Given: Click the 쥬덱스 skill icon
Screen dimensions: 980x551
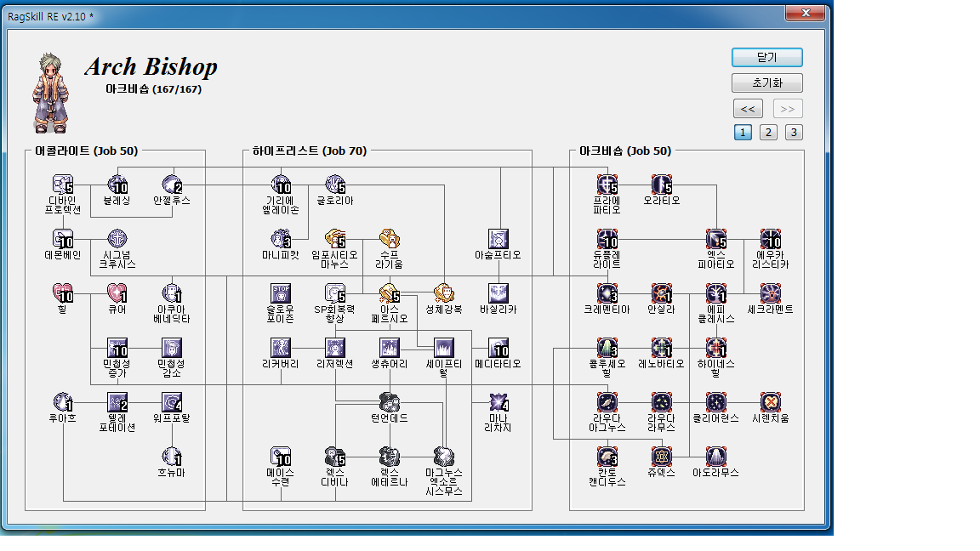Looking at the screenshot, I should coord(662,457).
